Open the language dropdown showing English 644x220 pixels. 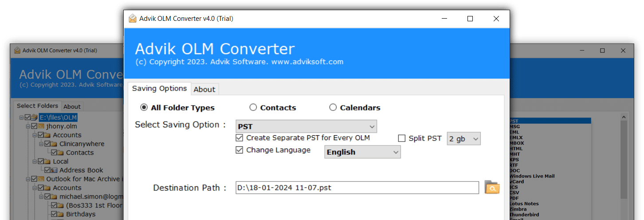point(362,152)
